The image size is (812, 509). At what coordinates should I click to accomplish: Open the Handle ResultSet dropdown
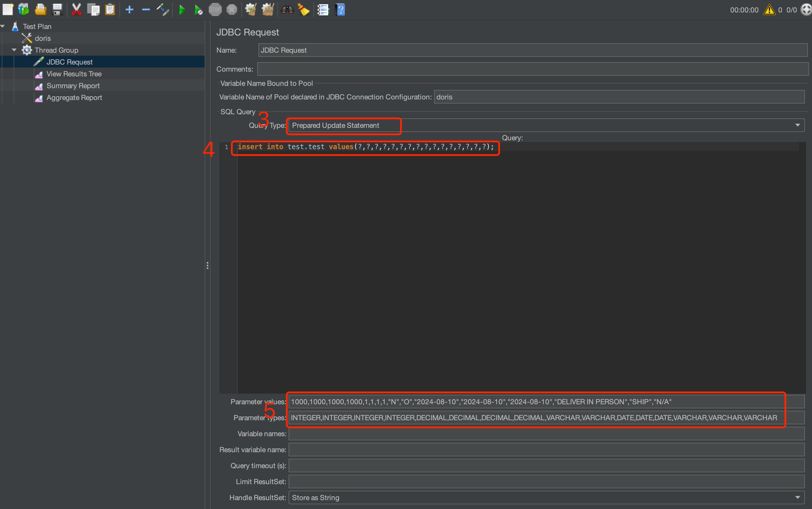pos(798,497)
